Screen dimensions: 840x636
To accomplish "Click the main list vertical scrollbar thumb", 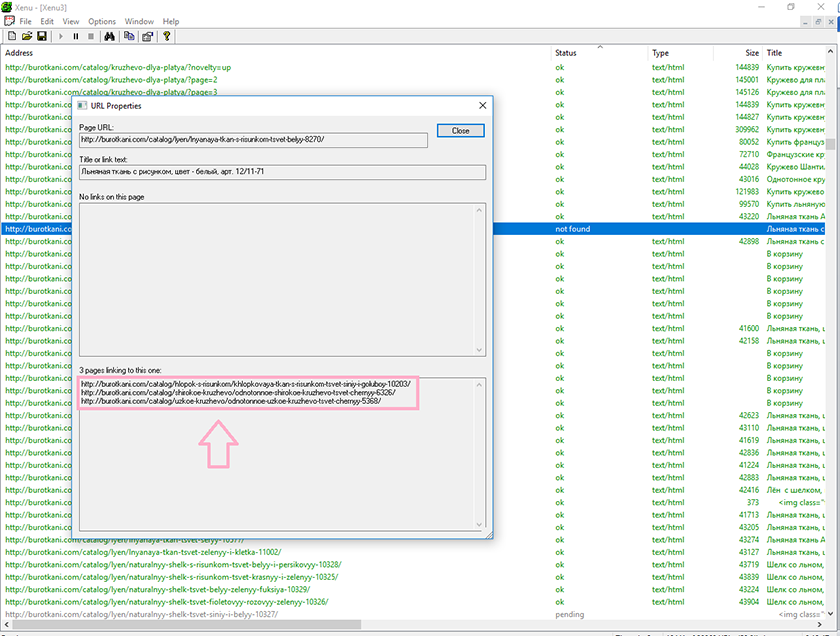I will pos(830,145).
